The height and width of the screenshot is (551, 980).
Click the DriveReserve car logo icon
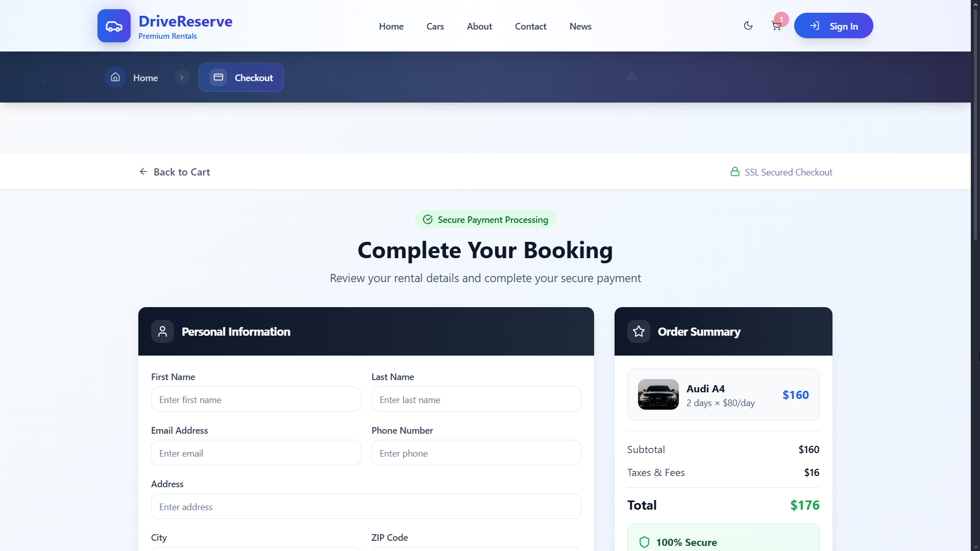(114, 26)
